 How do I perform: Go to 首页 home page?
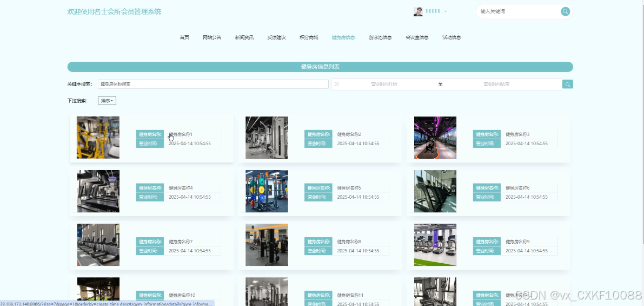tap(184, 37)
